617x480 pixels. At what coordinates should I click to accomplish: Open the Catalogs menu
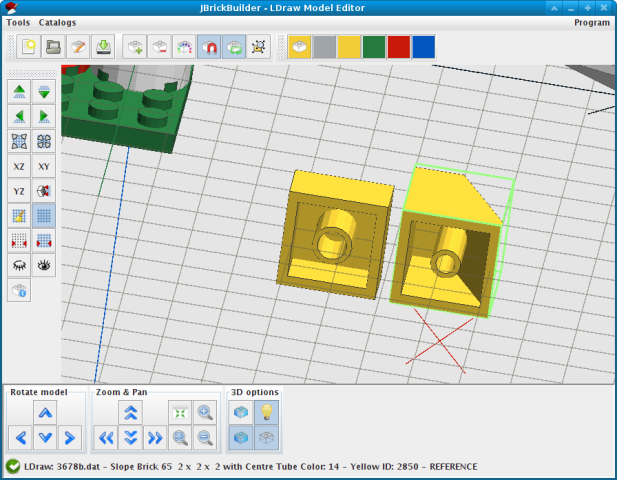(57, 23)
